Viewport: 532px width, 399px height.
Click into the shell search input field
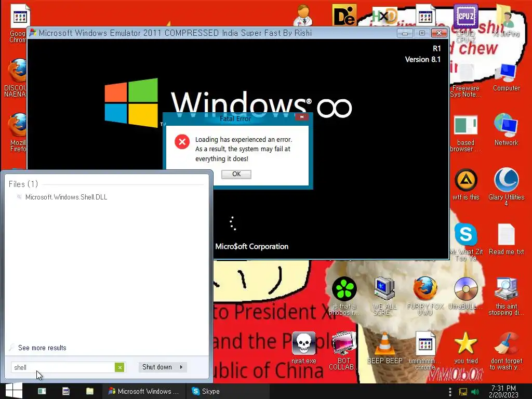[63, 367]
